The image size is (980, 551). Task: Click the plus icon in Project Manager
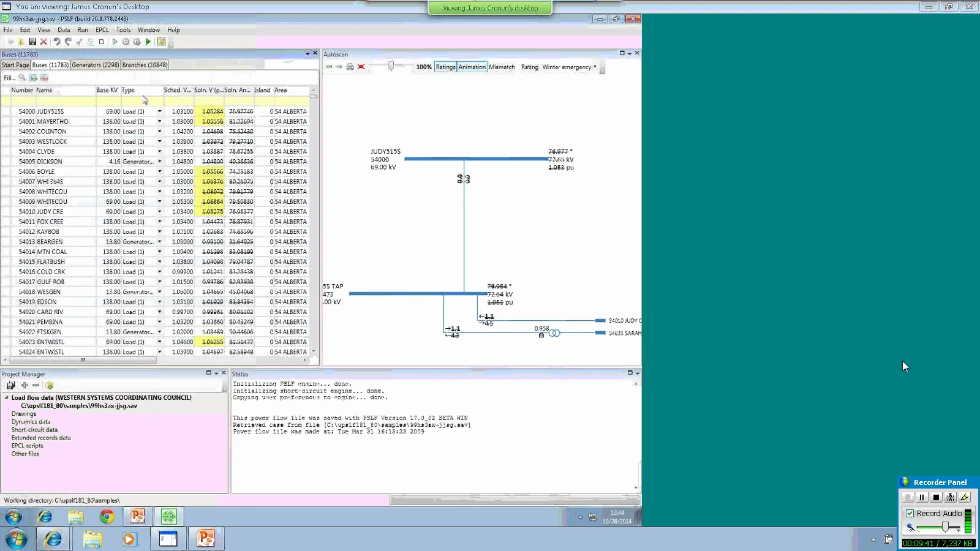pos(24,385)
